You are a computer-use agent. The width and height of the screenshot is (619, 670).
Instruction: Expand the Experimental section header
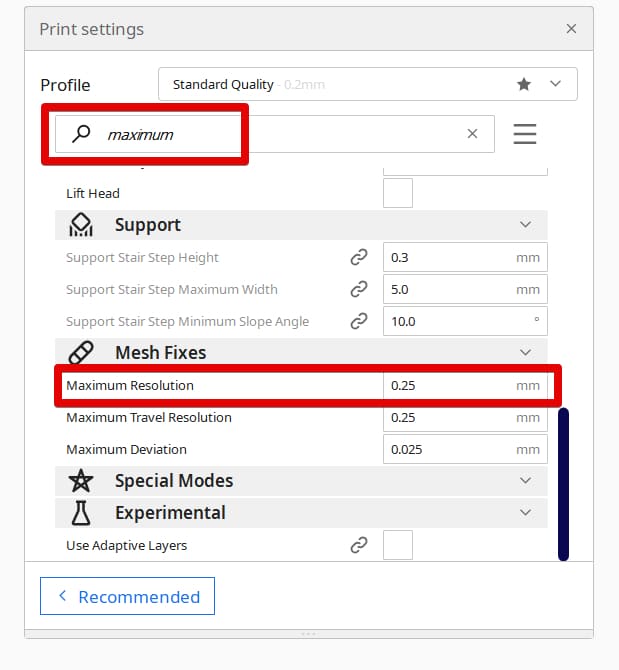point(301,513)
